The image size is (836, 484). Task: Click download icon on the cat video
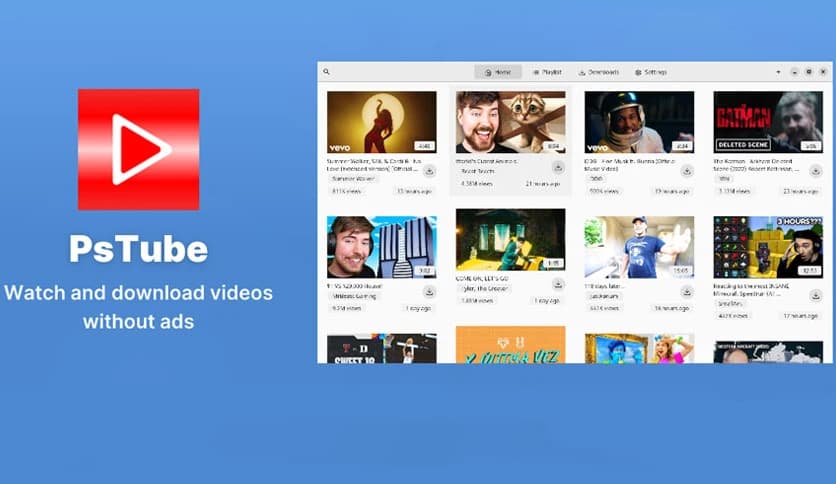(558, 168)
